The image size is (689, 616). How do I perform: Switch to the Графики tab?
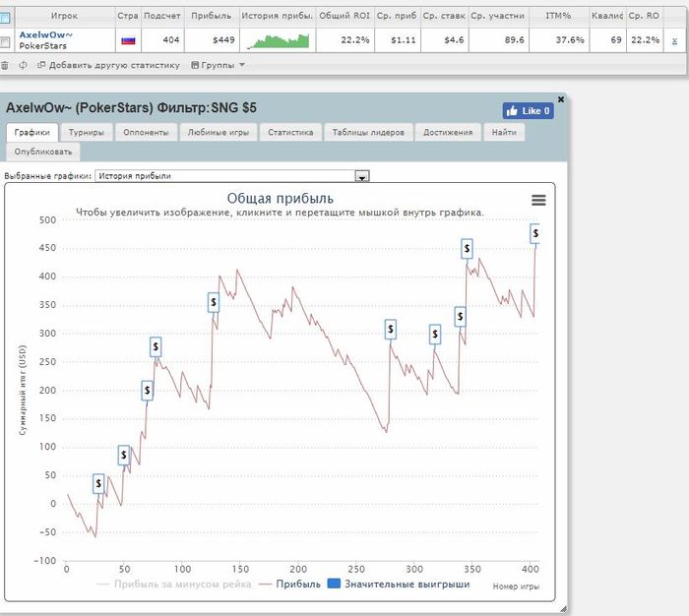(x=32, y=132)
